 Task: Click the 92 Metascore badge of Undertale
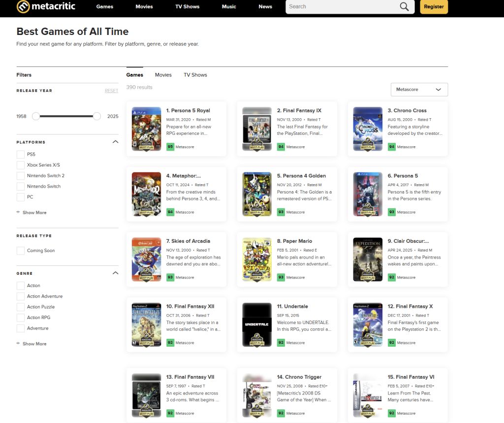coord(281,343)
